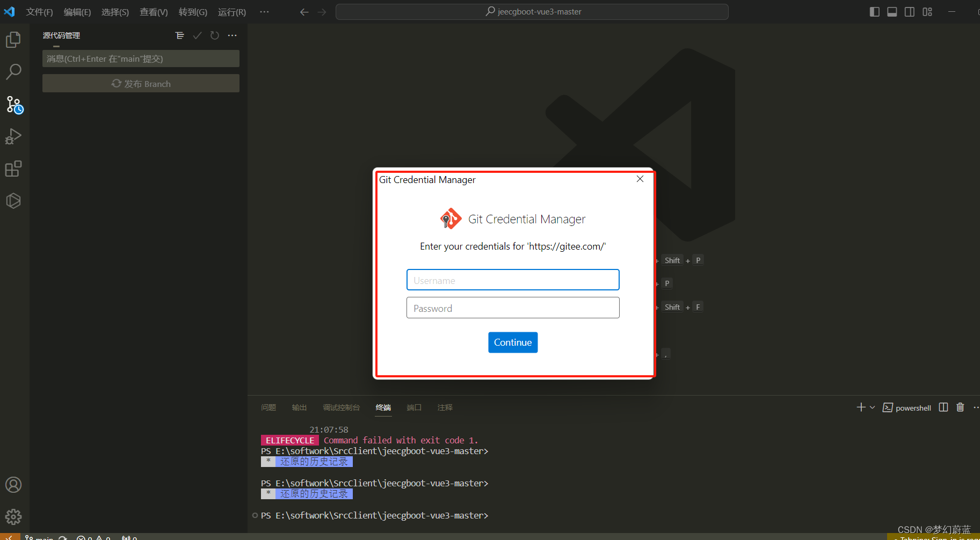
Task: Click the view-as-tree icon in source control header
Action: point(180,35)
